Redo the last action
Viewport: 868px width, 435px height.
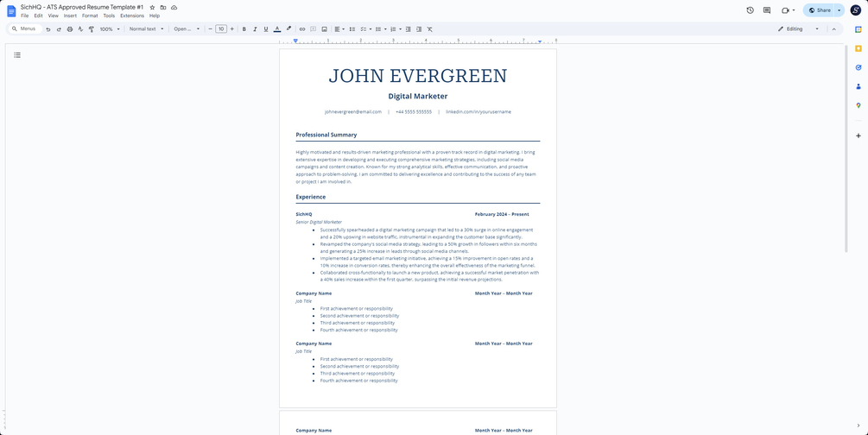(x=59, y=28)
